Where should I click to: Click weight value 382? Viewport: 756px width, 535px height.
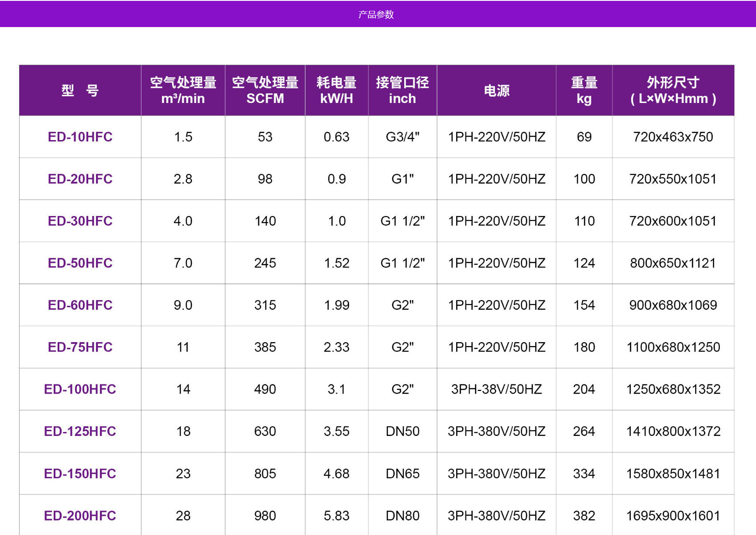point(584,516)
